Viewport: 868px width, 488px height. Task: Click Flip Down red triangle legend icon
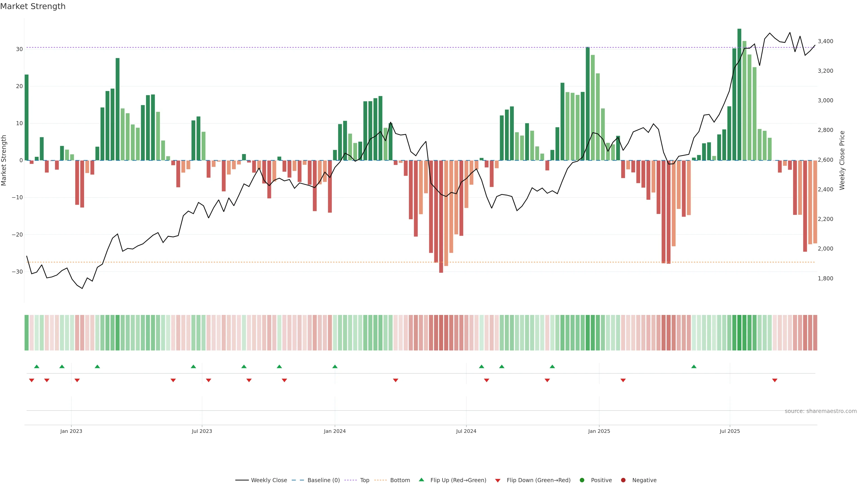coord(498,481)
